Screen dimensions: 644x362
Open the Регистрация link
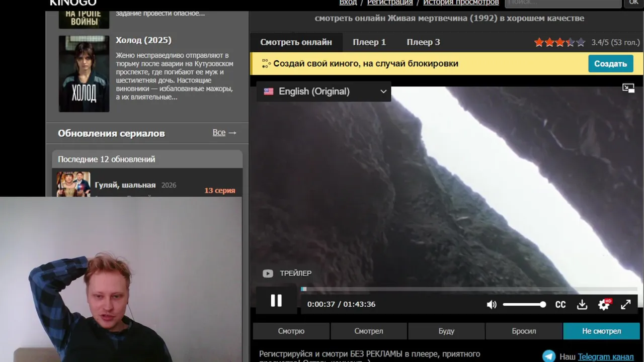pos(390,3)
